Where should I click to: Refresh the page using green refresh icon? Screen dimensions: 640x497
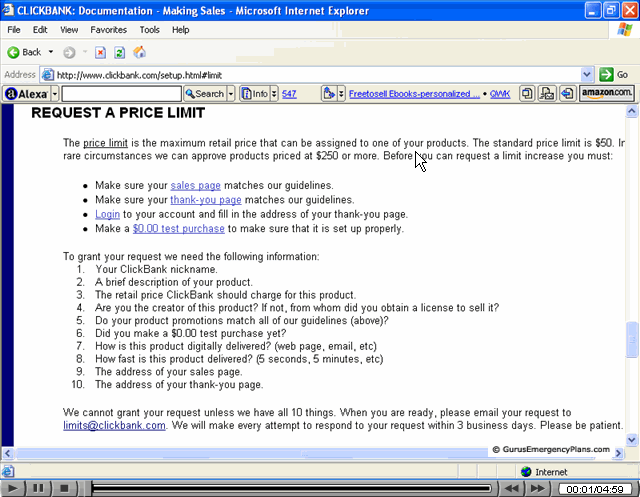click(x=119, y=52)
